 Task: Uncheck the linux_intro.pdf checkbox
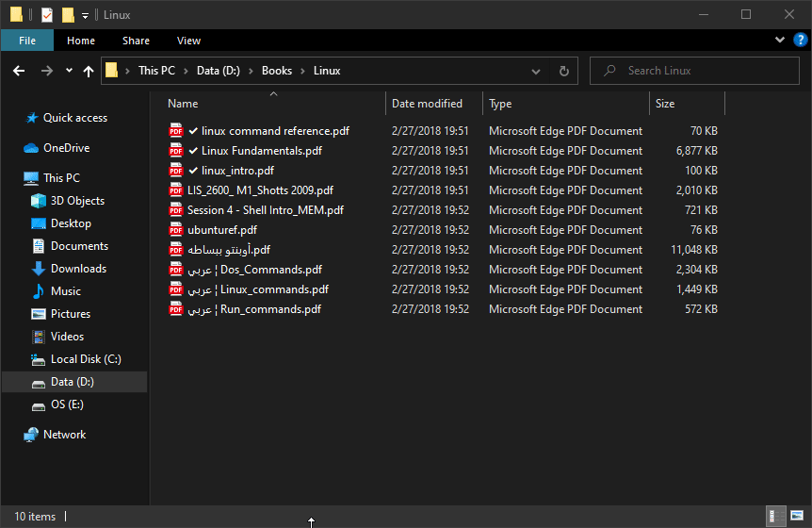(x=193, y=171)
